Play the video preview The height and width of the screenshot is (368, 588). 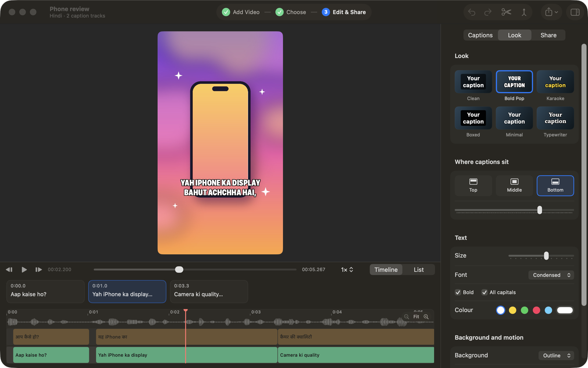tap(24, 270)
